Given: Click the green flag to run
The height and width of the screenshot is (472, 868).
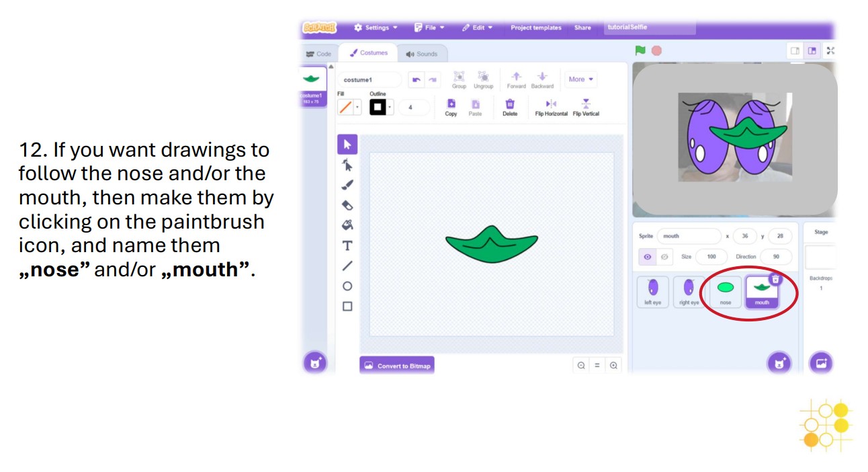Looking at the screenshot, I should pos(640,50).
